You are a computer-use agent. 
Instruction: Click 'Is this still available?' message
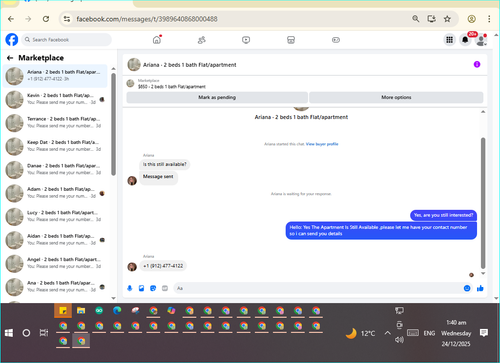165,164
